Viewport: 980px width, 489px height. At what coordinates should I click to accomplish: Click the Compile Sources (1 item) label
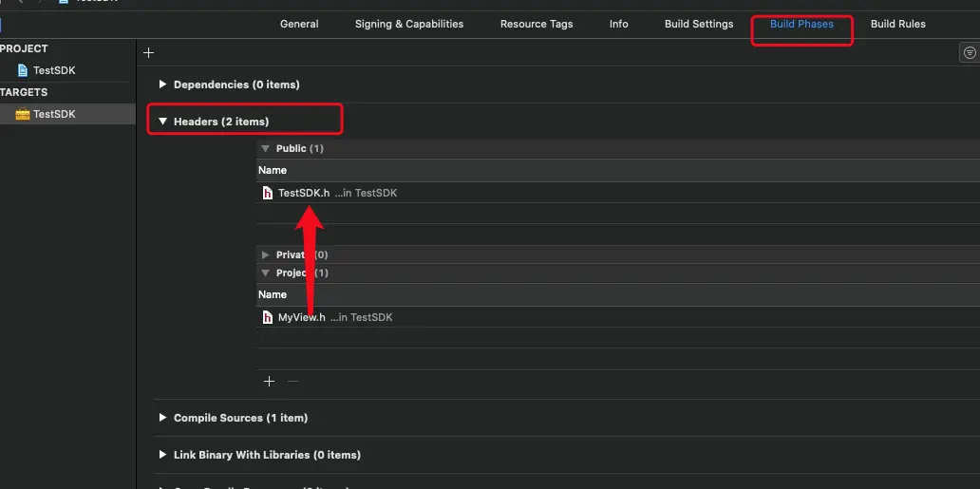[x=240, y=418]
